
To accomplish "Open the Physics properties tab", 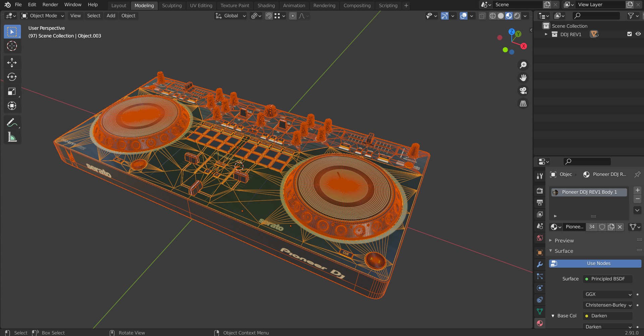I will [x=540, y=288].
